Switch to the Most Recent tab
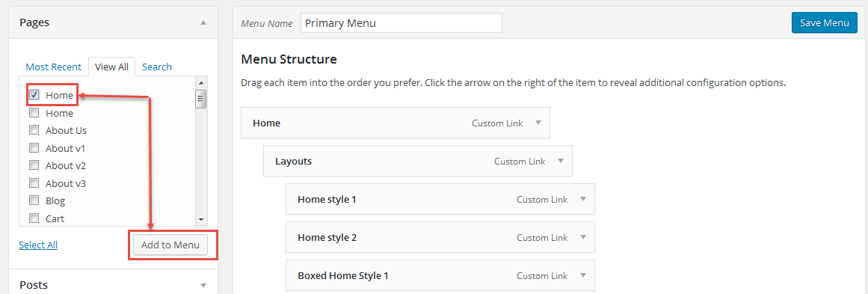 [54, 67]
